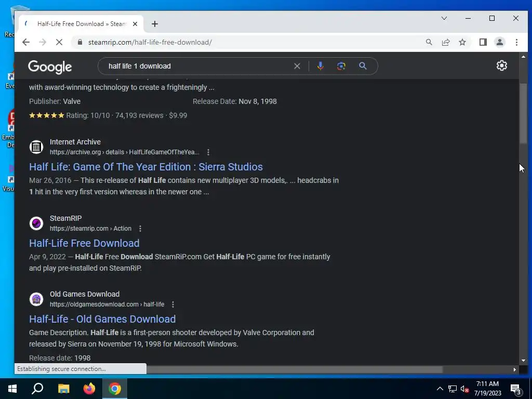Screen dimensions: 532x399
Task: Open Windows taskbar search
Action: [x=37, y=389]
